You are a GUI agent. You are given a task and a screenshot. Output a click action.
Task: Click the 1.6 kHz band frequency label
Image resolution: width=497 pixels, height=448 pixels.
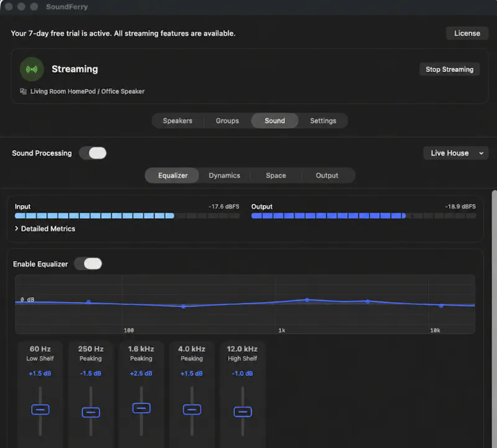tap(141, 349)
